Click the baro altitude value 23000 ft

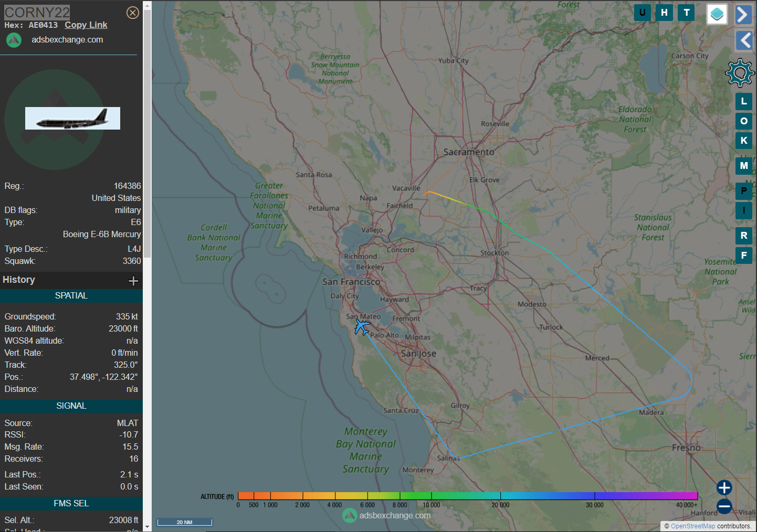pyautogui.click(x=123, y=328)
